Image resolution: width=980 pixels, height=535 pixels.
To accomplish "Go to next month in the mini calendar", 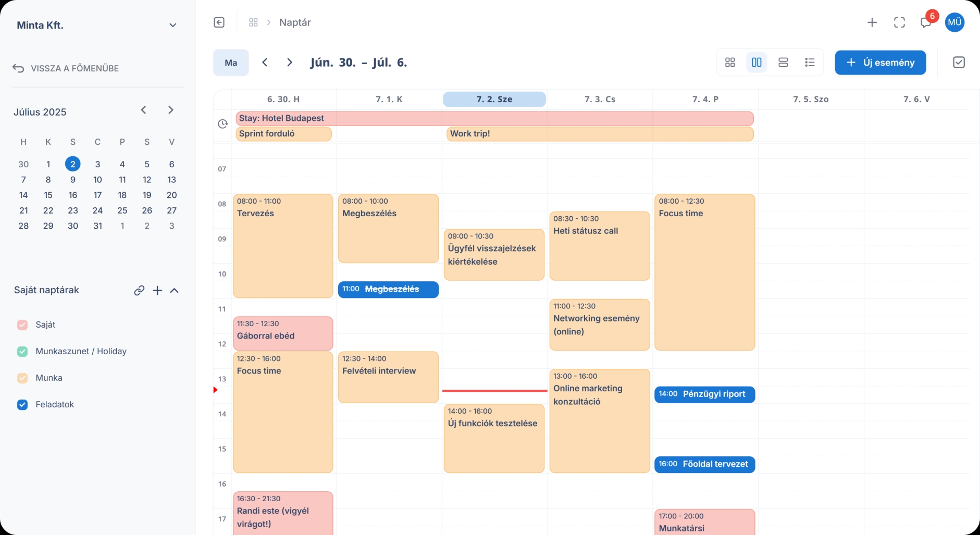I will [170, 110].
